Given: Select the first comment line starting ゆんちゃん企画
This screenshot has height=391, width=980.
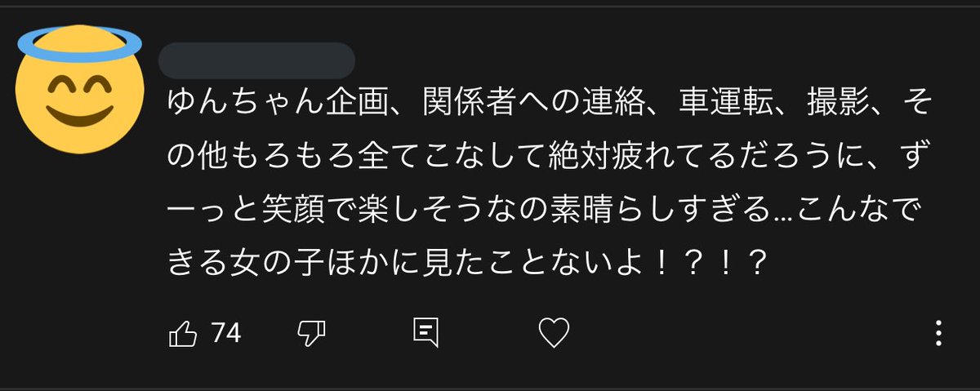Looking at the screenshot, I should (x=550, y=104).
